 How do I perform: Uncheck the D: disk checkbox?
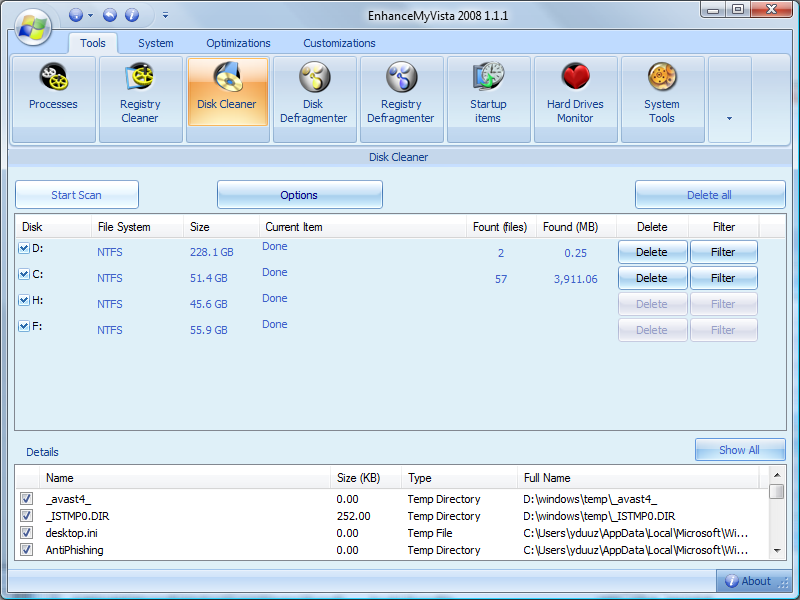point(23,248)
